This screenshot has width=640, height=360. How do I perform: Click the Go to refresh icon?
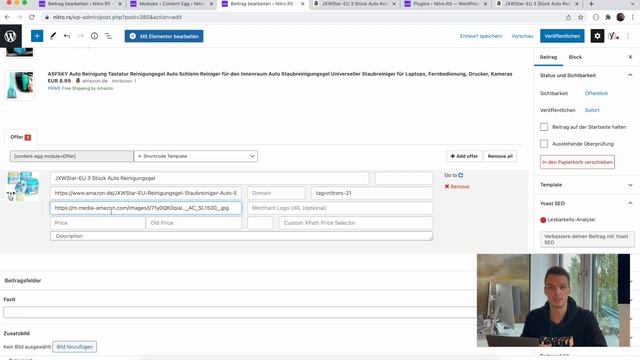(461, 175)
